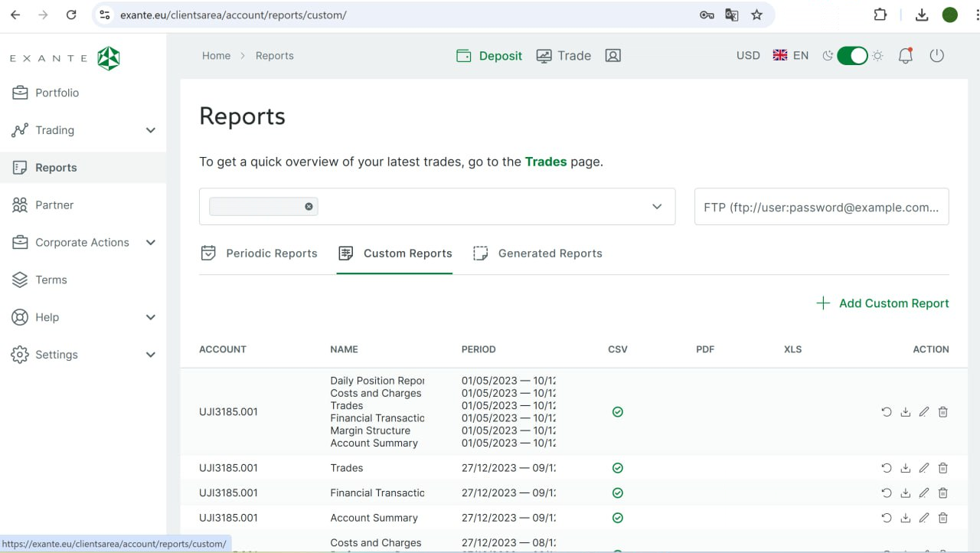Open the account selector dropdown arrow
The image size is (980, 553).
point(657,207)
